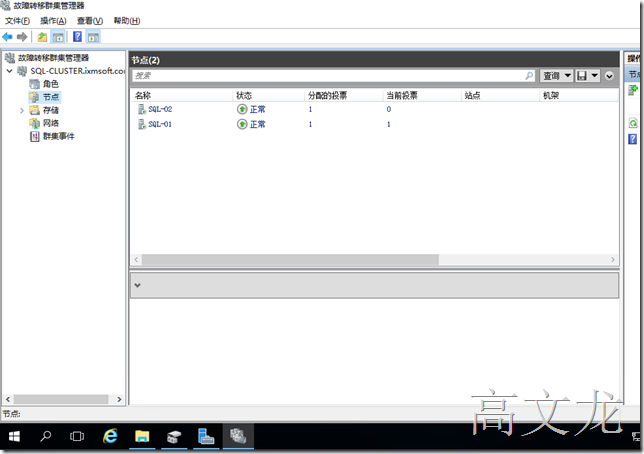644x454 pixels.
Task: Click the 网络 tree icon
Action: point(34,123)
